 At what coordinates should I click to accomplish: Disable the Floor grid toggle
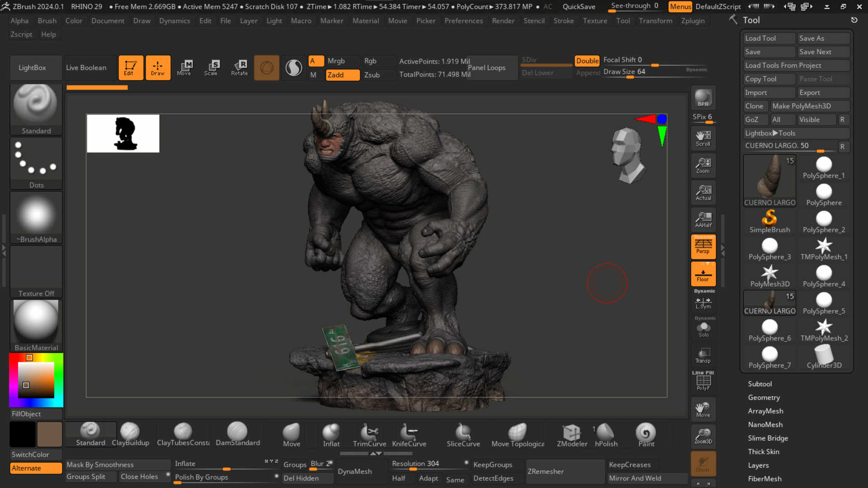tap(703, 274)
